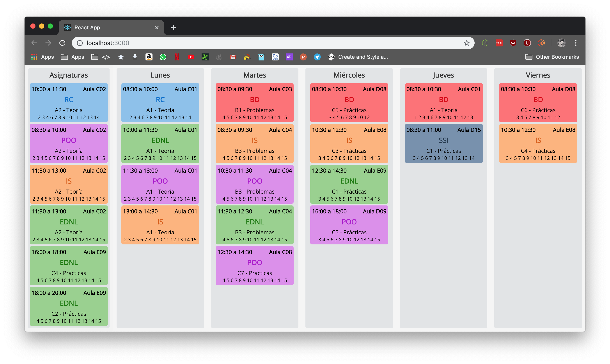Click the user profile avatar button

pos(562,43)
